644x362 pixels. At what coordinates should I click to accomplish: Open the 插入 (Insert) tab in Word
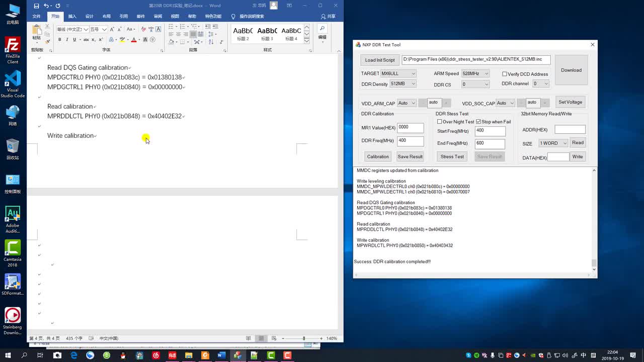tap(72, 16)
